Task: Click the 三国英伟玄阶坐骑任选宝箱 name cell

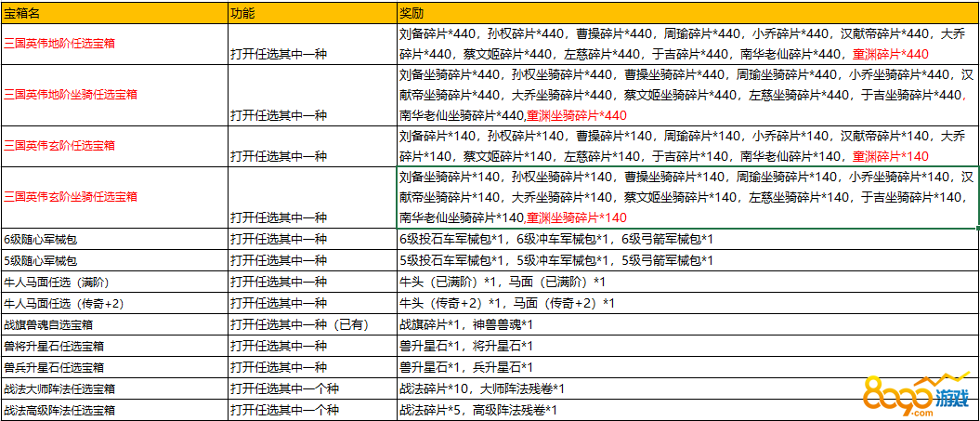Action: pos(114,197)
